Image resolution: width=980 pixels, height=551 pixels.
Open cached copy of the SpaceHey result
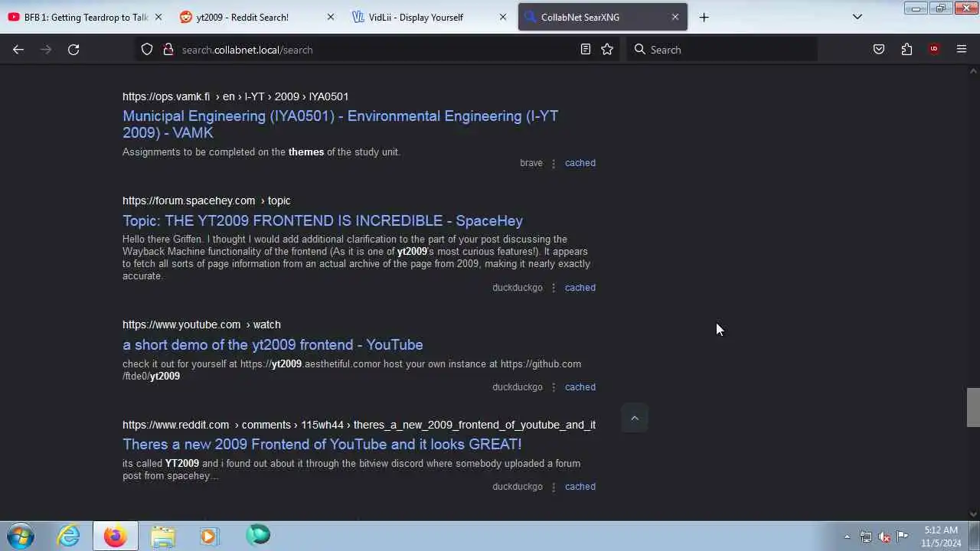pos(580,288)
